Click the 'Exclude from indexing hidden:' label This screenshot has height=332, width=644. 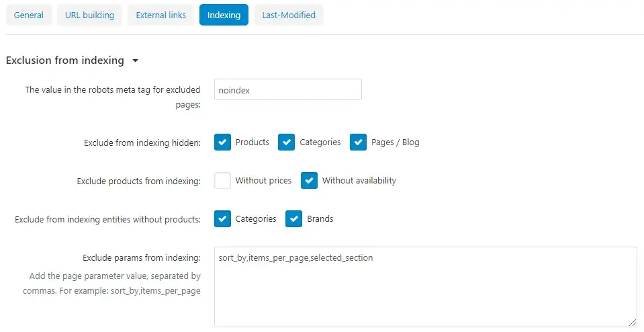pos(142,142)
